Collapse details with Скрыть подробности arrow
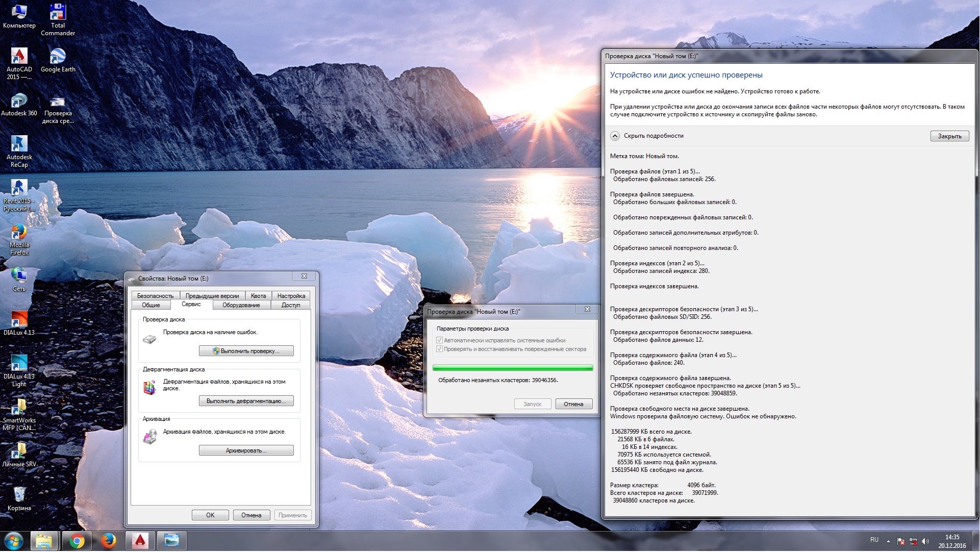 pos(615,136)
